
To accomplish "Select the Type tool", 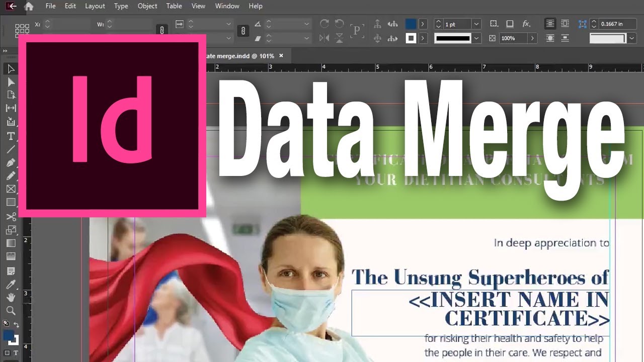I will 11,136.
